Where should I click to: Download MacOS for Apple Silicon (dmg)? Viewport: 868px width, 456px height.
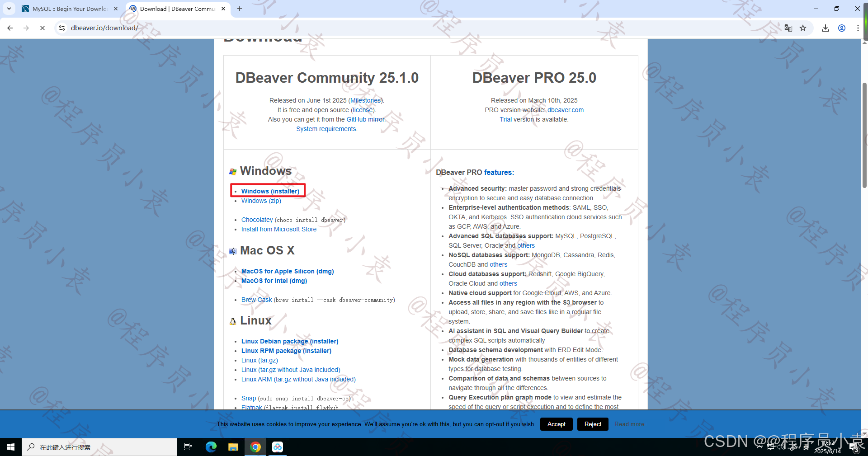pyautogui.click(x=288, y=271)
